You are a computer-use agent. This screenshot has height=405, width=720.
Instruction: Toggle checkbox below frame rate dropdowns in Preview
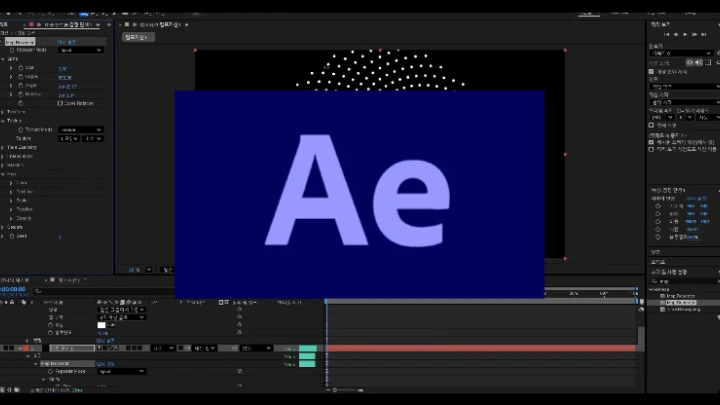tap(651, 125)
